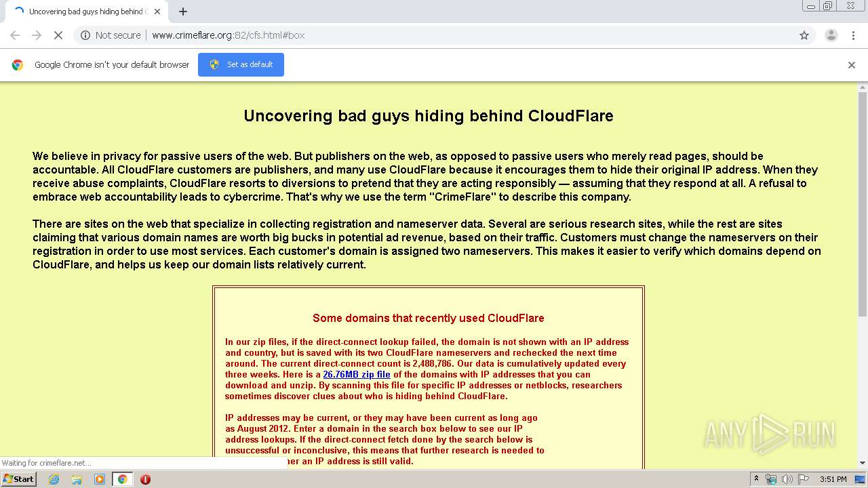Image resolution: width=868 pixels, height=488 pixels.
Task: Launch Internet Explorer from the taskbar
Action: (54, 479)
